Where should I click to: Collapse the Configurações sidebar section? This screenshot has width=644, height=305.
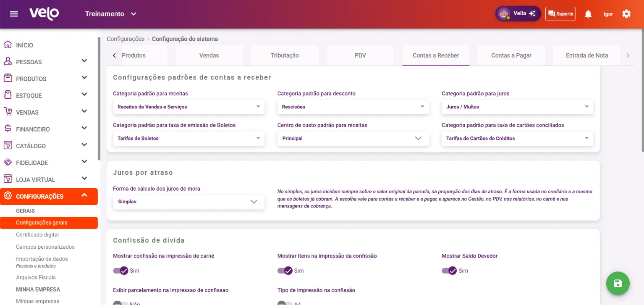(49, 196)
